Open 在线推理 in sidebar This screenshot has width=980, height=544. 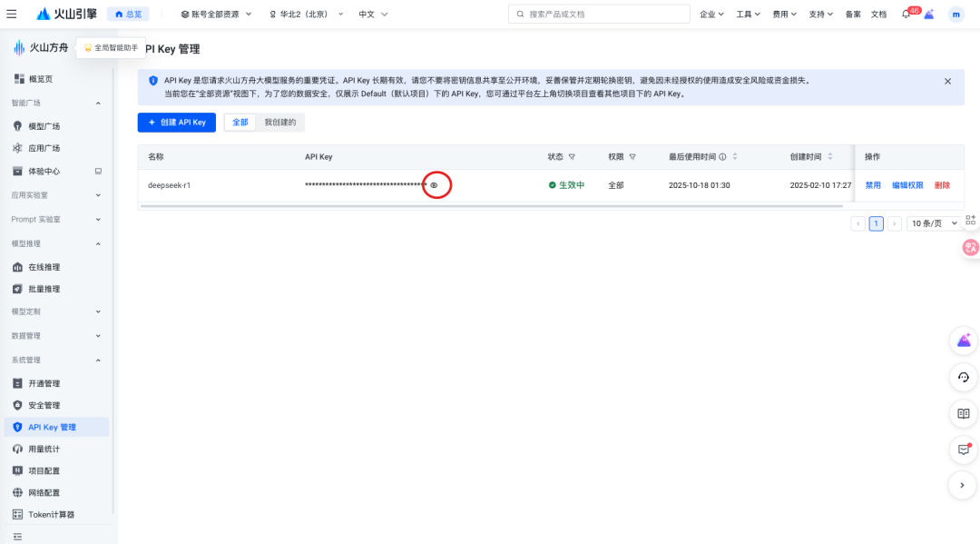pyautogui.click(x=44, y=267)
